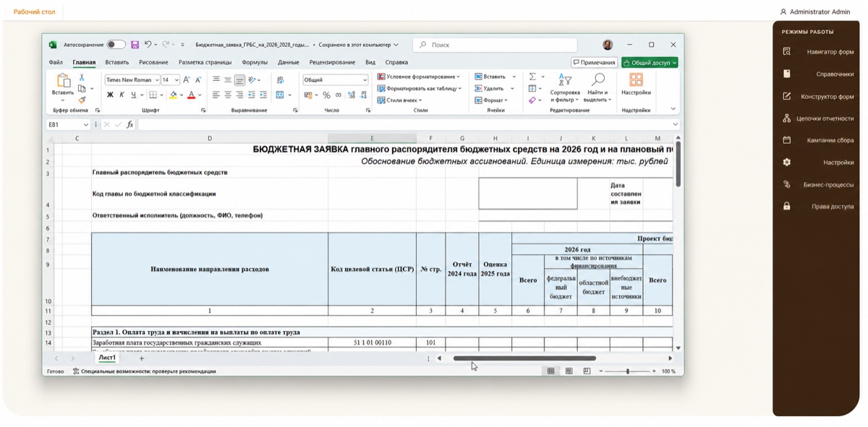868x427 pixels.
Task: Switch to Normal view in status bar
Action: [x=550, y=371]
